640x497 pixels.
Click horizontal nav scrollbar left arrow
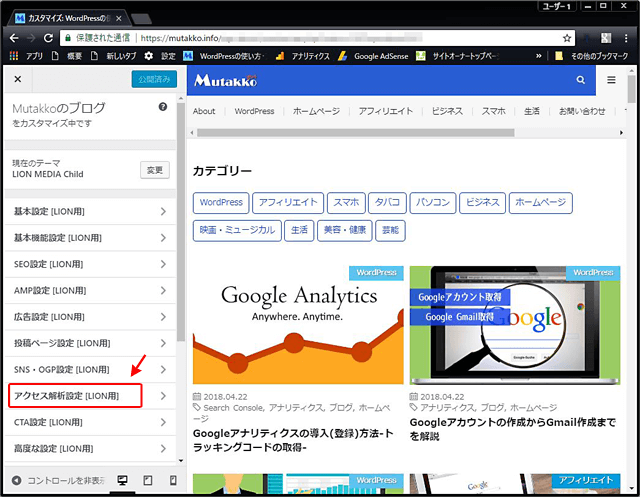[192, 133]
